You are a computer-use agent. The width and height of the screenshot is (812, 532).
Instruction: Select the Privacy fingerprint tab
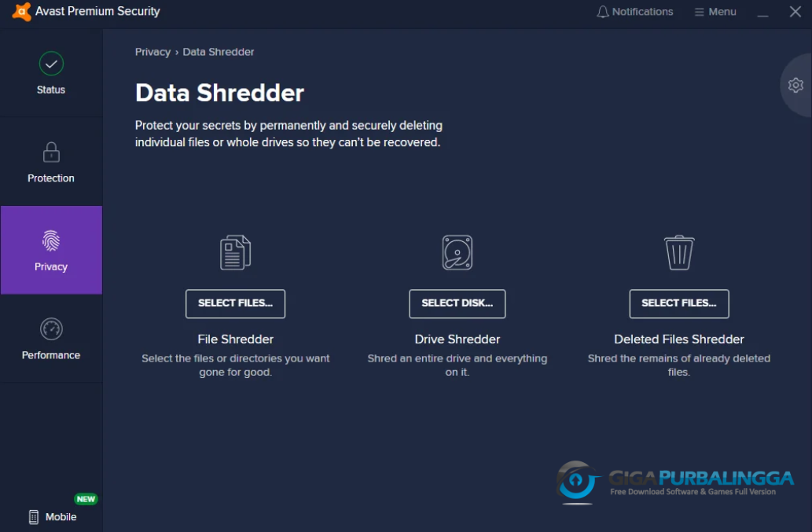[x=51, y=250]
